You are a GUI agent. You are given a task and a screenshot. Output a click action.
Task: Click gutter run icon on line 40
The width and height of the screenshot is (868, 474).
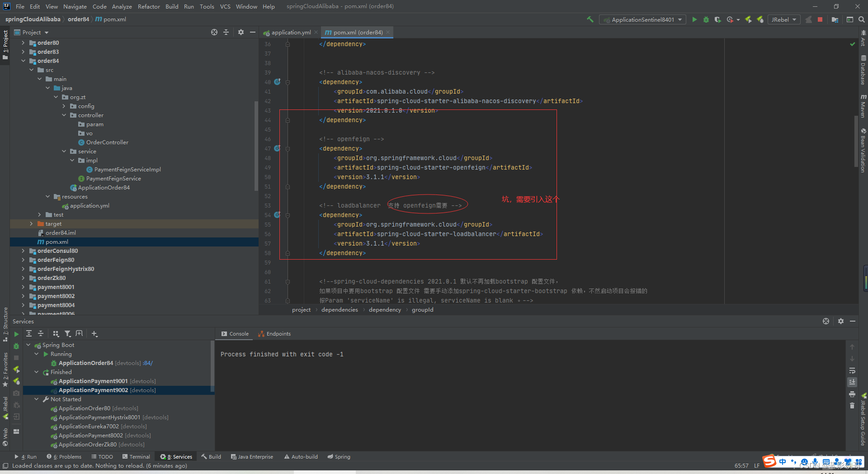[277, 82]
